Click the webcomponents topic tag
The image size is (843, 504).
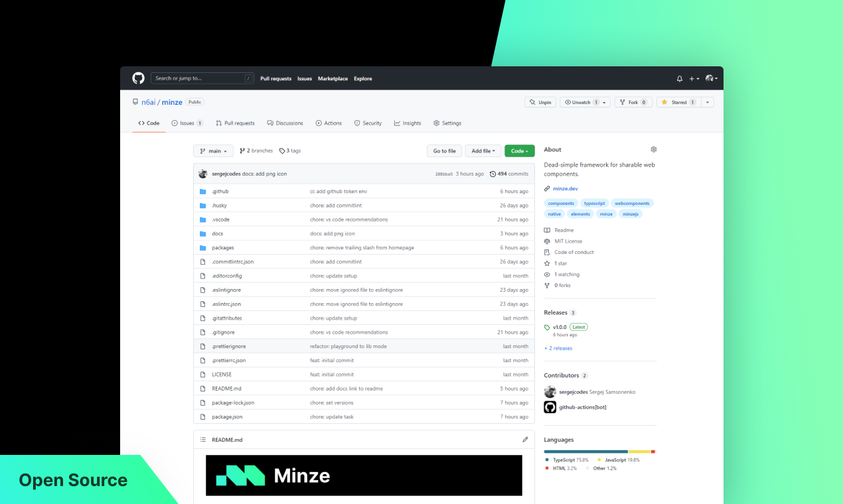632,204
